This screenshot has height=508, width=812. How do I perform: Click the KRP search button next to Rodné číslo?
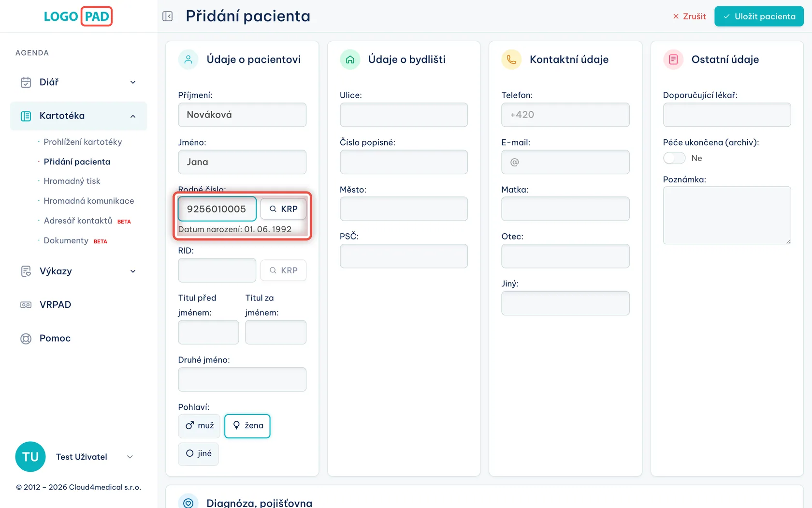pyautogui.click(x=283, y=209)
